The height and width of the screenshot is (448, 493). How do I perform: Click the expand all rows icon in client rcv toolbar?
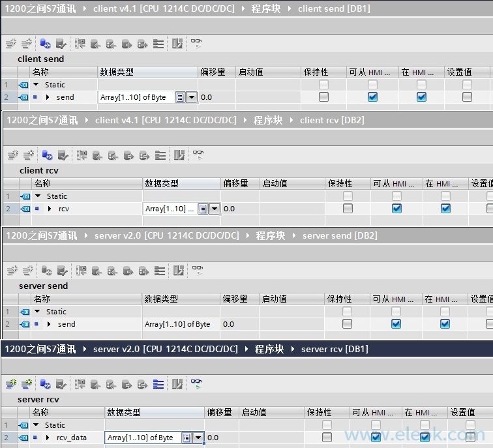click(x=160, y=155)
